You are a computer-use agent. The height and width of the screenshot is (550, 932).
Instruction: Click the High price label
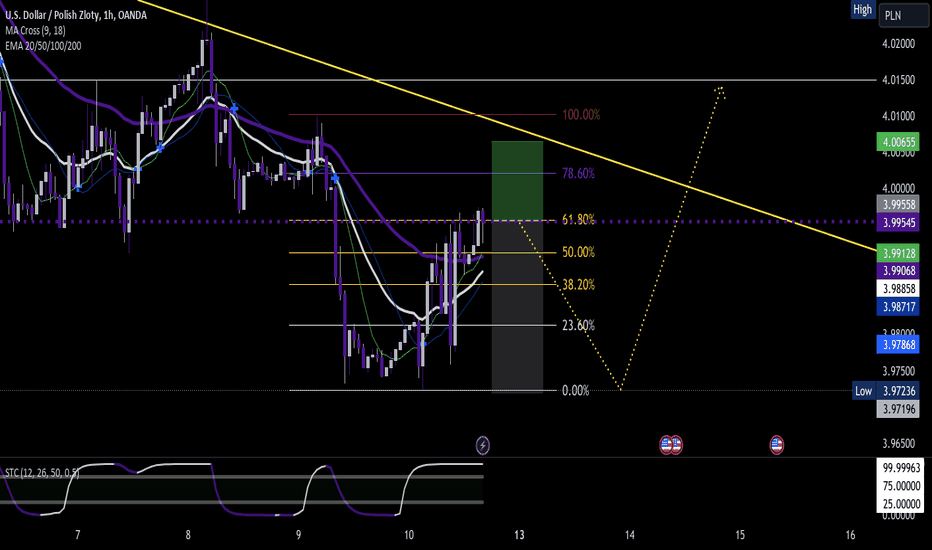pos(862,10)
